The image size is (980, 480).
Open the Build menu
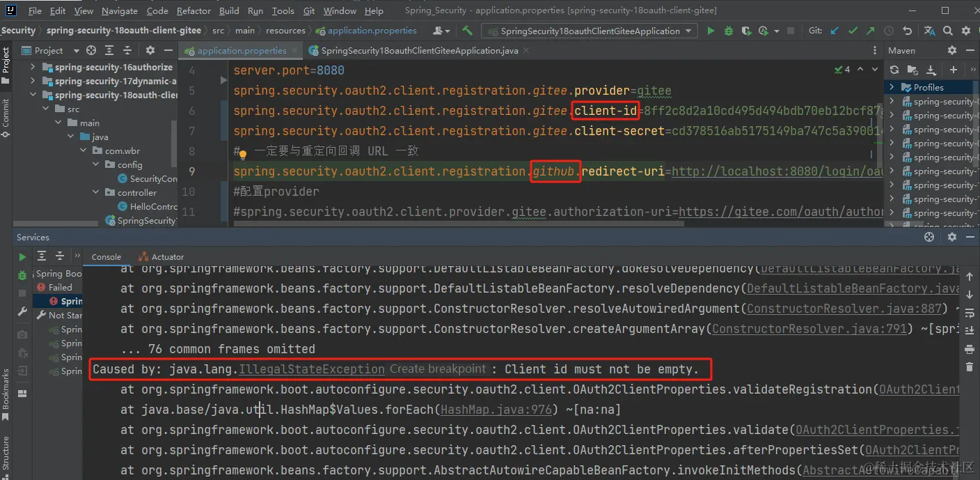click(229, 10)
